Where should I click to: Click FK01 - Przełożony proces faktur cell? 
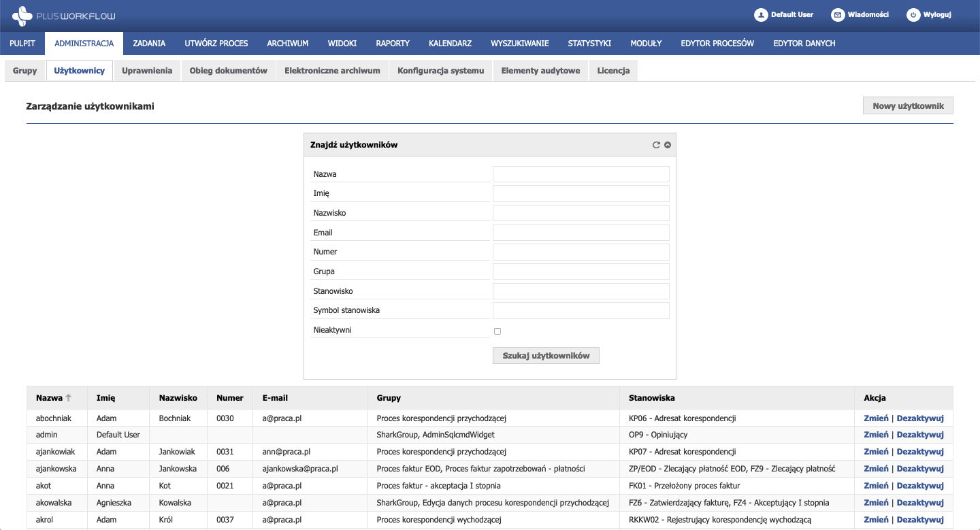[737, 486]
